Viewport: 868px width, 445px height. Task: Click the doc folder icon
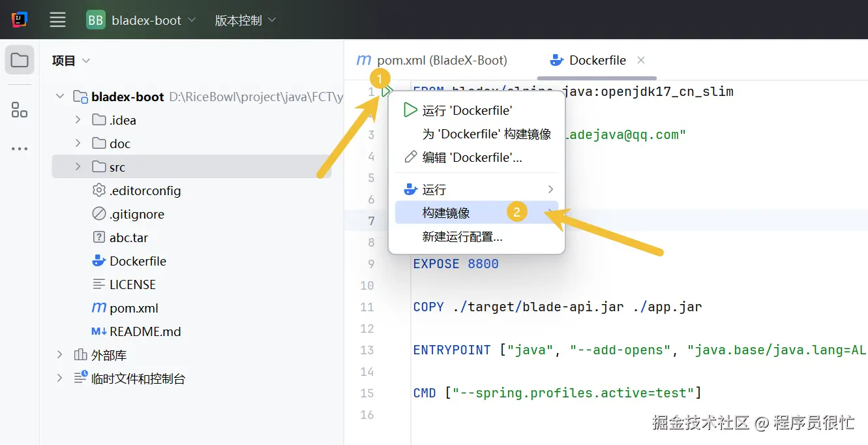coord(99,144)
